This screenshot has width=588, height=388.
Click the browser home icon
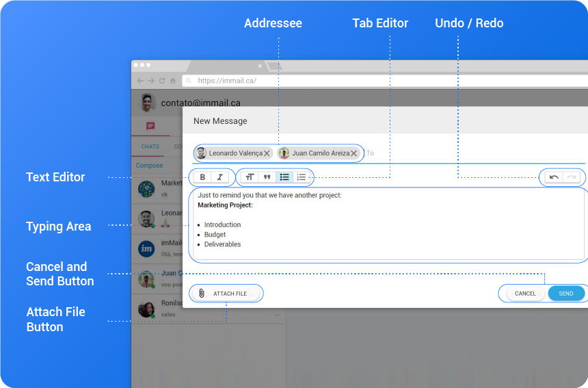coord(173,81)
